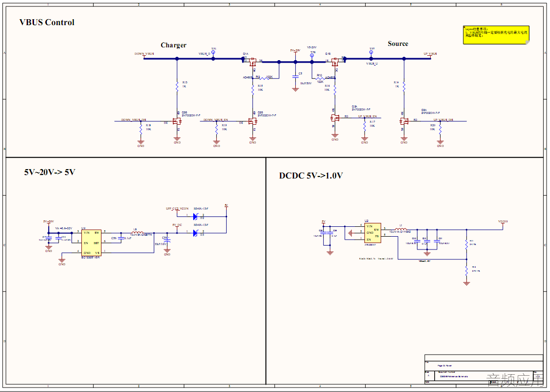Select the DOWN_VBUS net label
Screen dimensions: 550x392
[144, 54]
